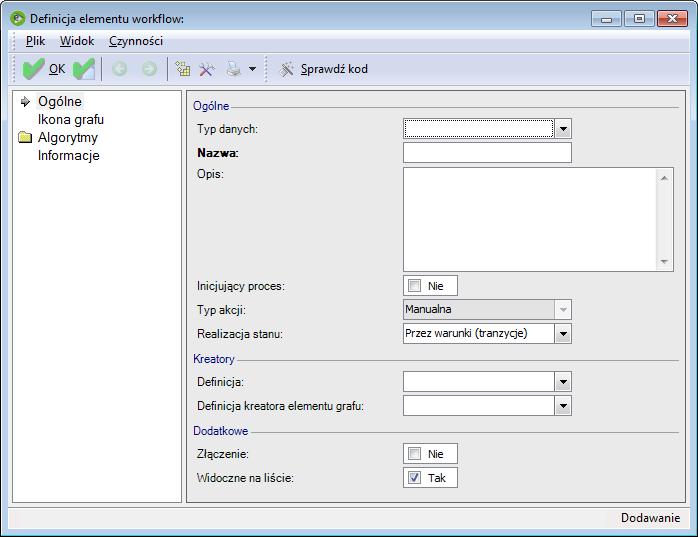Click the Sprawdź kod button label
Viewport: 698px width, 537px height.
click(x=334, y=69)
